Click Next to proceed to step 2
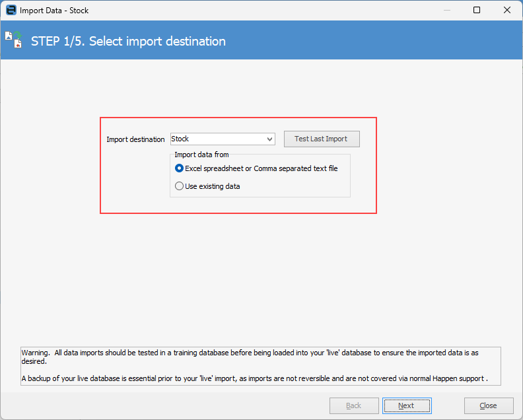The width and height of the screenshot is (523, 420). (406, 405)
